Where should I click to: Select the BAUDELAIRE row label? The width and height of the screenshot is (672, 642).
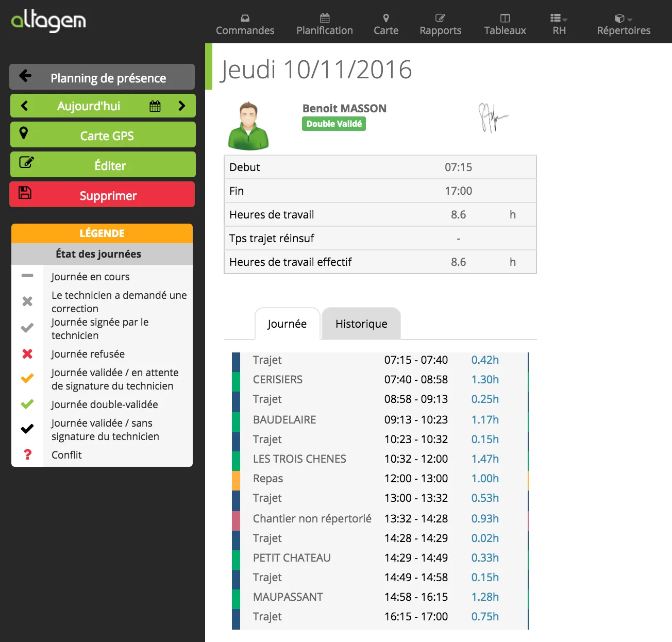tap(284, 419)
